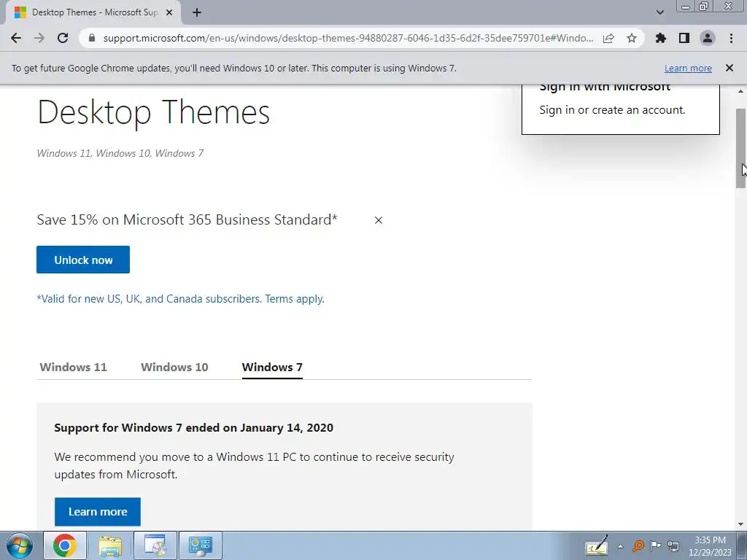Click the Desktop Themes heading
Image resolution: width=747 pixels, height=560 pixels.
(153, 112)
